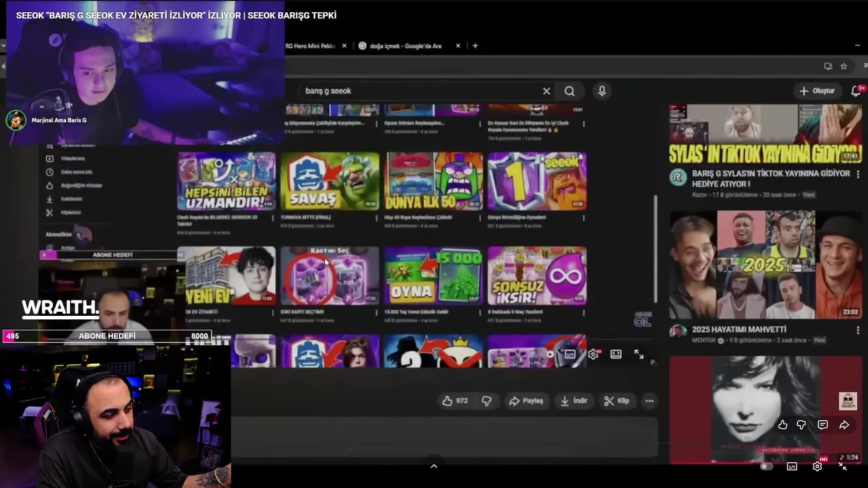Image resolution: width=868 pixels, height=488 pixels.
Task: Like the video showing 972 likes
Action: click(455, 401)
